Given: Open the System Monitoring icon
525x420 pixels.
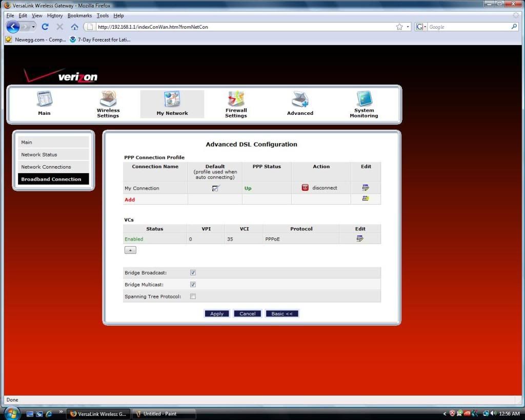Looking at the screenshot, I should click(364, 99).
